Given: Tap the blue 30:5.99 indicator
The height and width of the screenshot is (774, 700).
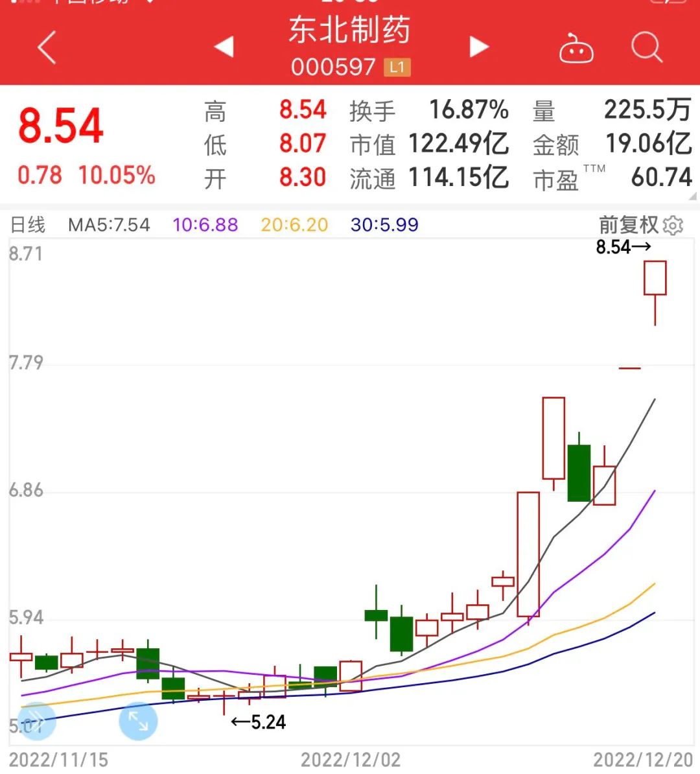Looking at the screenshot, I should coord(384,225).
